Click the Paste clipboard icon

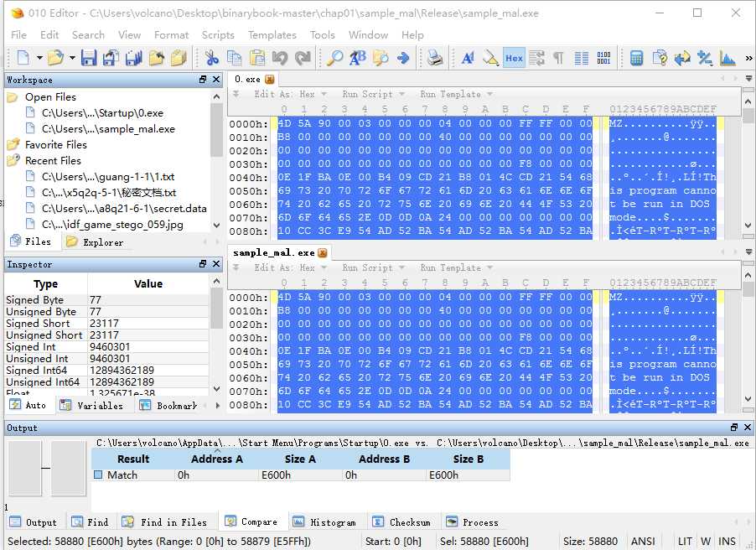(257, 59)
